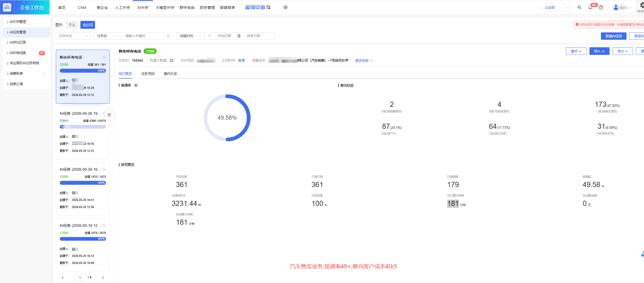Refresh the AI任务 2026-05-19 12 card
644x283 pixels.
pyautogui.click(x=104, y=225)
